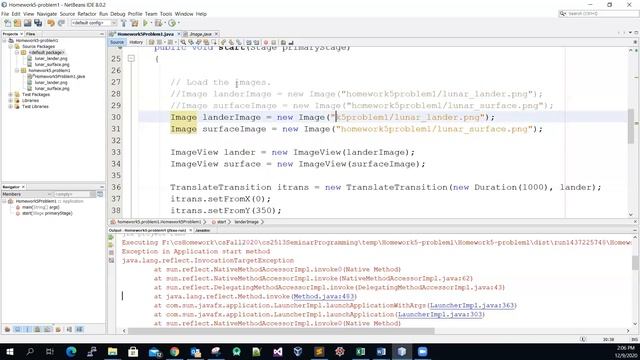This screenshot has height=360, width=640.
Task: Open the LauncherImpl.java:303 link
Action: [x=440, y=315]
